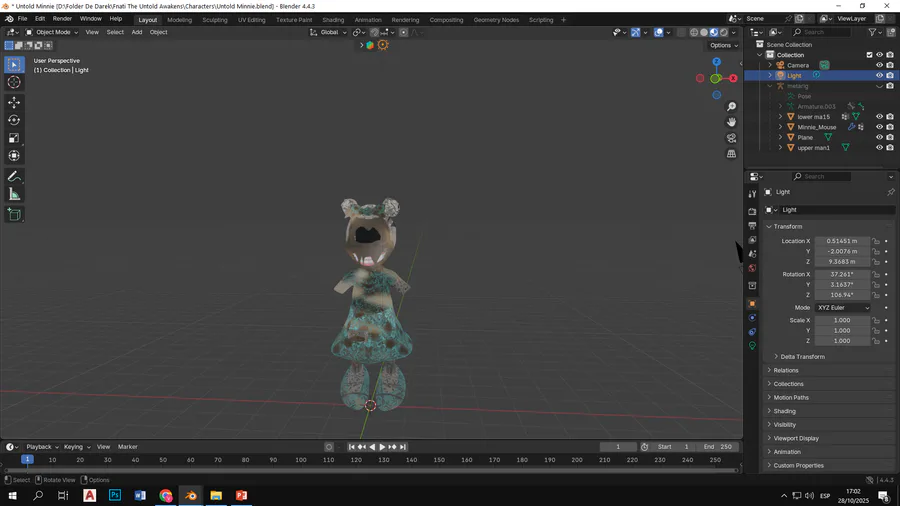Pick the Scale tool
The width and height of the screenshot is (900, 506).
(x=14, y=138)
